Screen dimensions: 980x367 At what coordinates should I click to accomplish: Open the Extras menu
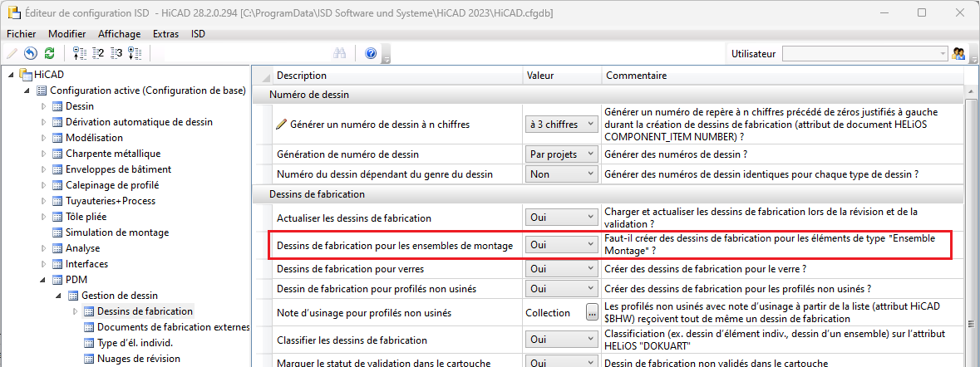(165, 34)
